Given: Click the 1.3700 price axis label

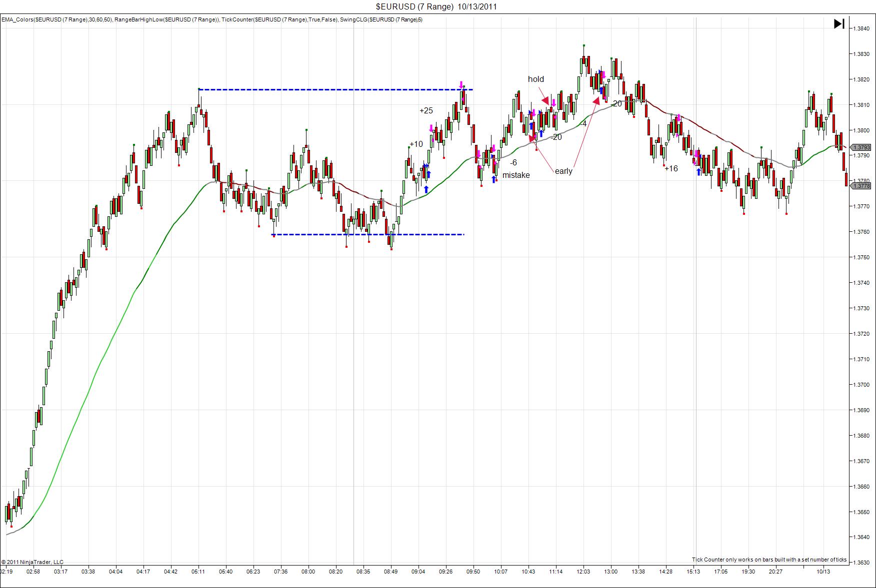Looking at the screenshot, I should point(862,385).
